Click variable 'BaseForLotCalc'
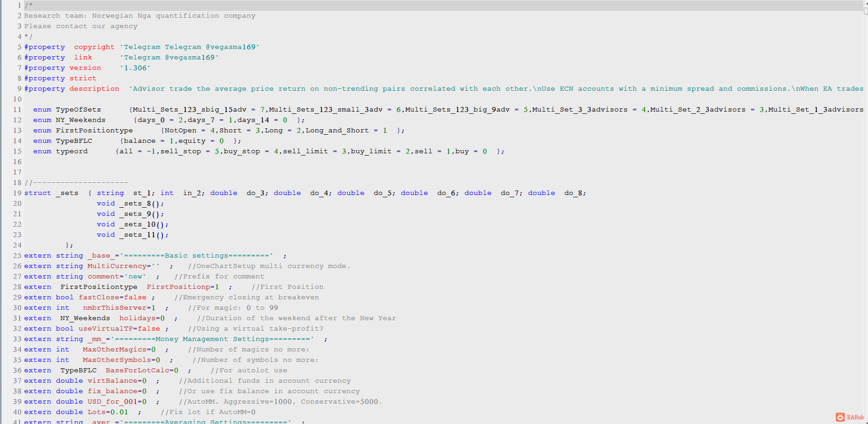 pyautogui.click(x=138, y=370)
